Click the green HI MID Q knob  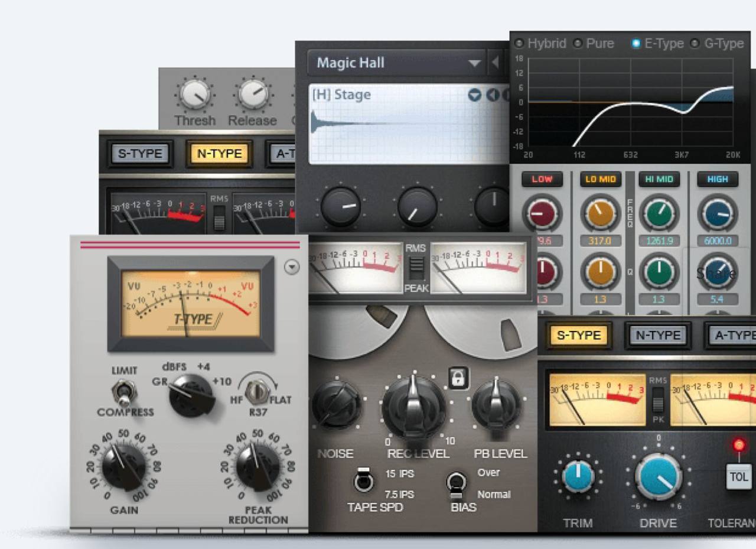pos(659,272)
